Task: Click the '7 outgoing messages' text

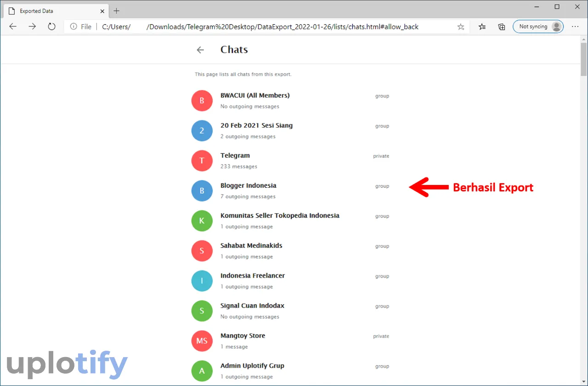Action: tap(248, 196)
